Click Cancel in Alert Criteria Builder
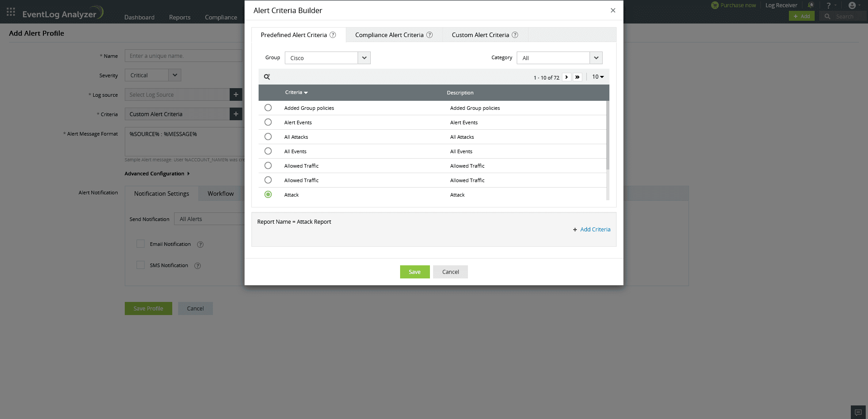 (450, 272)
